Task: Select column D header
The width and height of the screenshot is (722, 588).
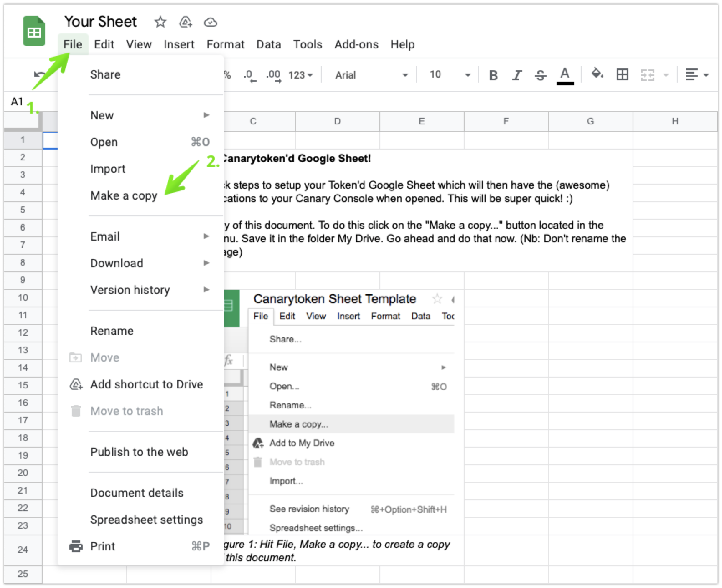Action: point(337,122)
